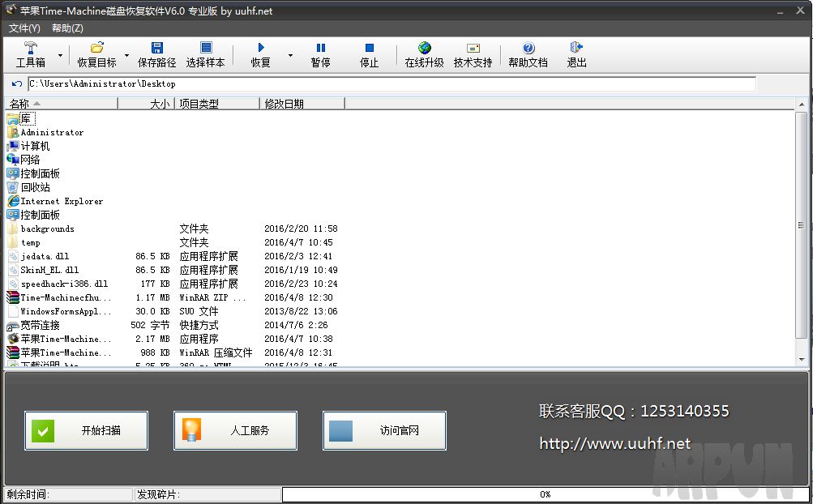Viewport: 813px width, 504px height.
Task: Click the scroll down arrow of file list
Action: [x=802, y=359]
